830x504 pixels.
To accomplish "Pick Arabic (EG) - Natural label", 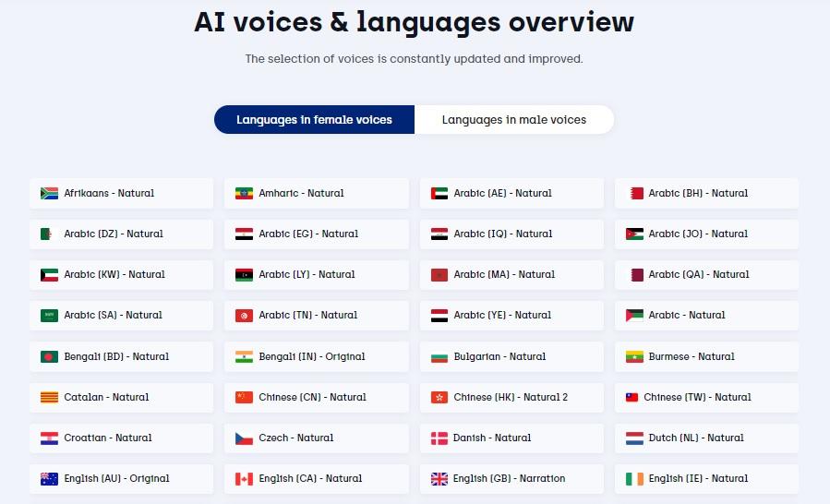I will click(308, 234).
